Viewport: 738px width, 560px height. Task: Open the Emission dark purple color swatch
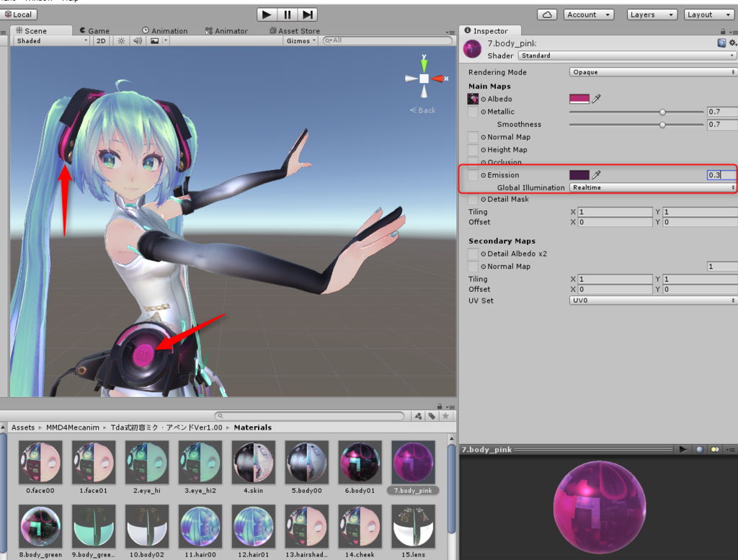coord(579,175)
